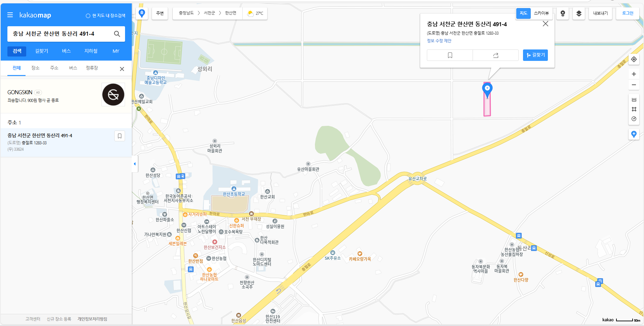Switch to 지도 map view
The image size is (644, 326).
[x=523, y=13]
